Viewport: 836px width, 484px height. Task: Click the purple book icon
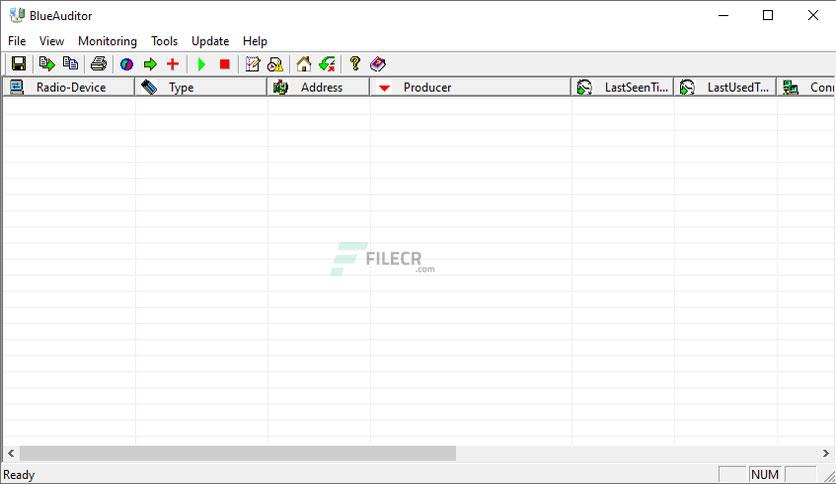point(378,64)
